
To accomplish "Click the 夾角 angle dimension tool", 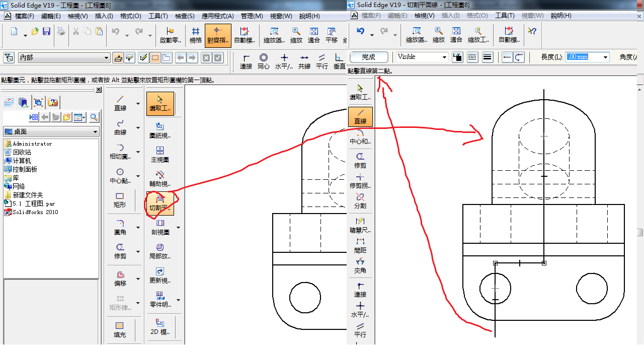I will [360, 265].
